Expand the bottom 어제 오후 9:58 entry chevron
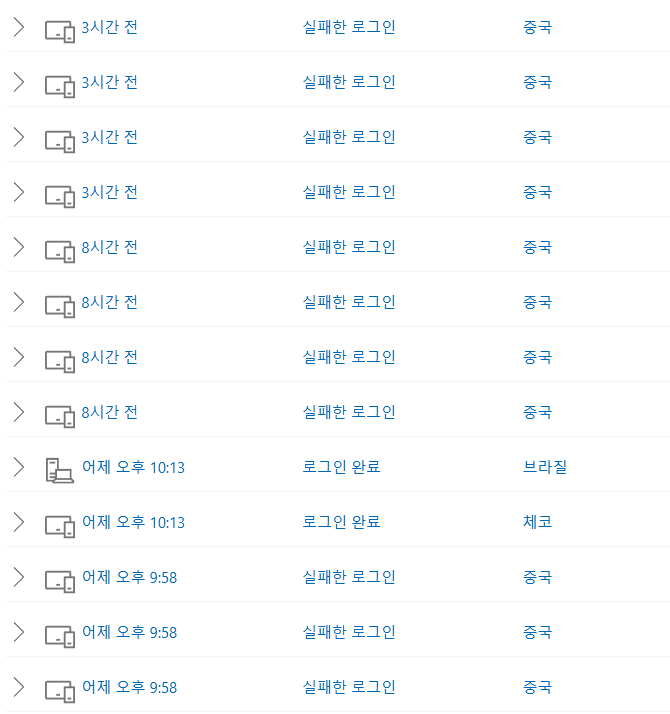 (x=18, y=687)
